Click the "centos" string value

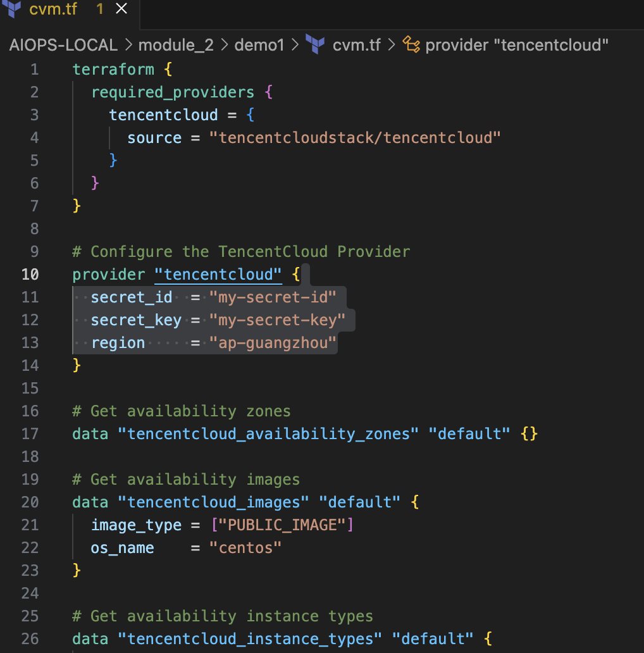click(245, 548)
